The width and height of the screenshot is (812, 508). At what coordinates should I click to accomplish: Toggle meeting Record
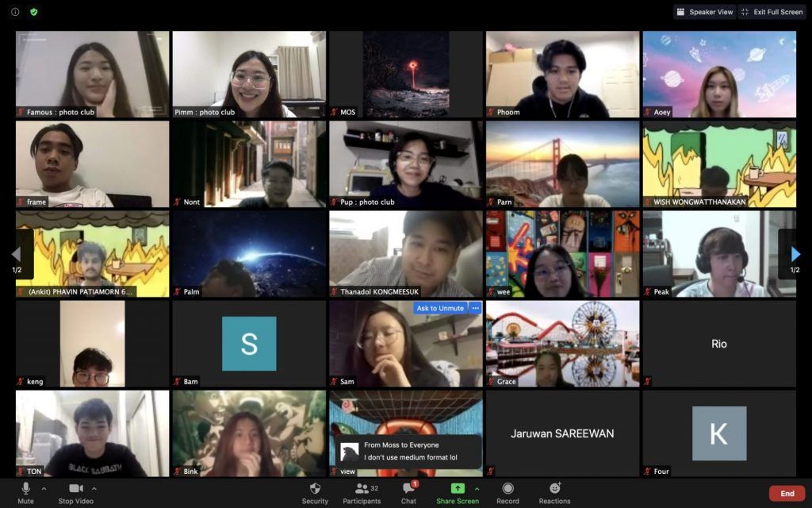(507, 491)
